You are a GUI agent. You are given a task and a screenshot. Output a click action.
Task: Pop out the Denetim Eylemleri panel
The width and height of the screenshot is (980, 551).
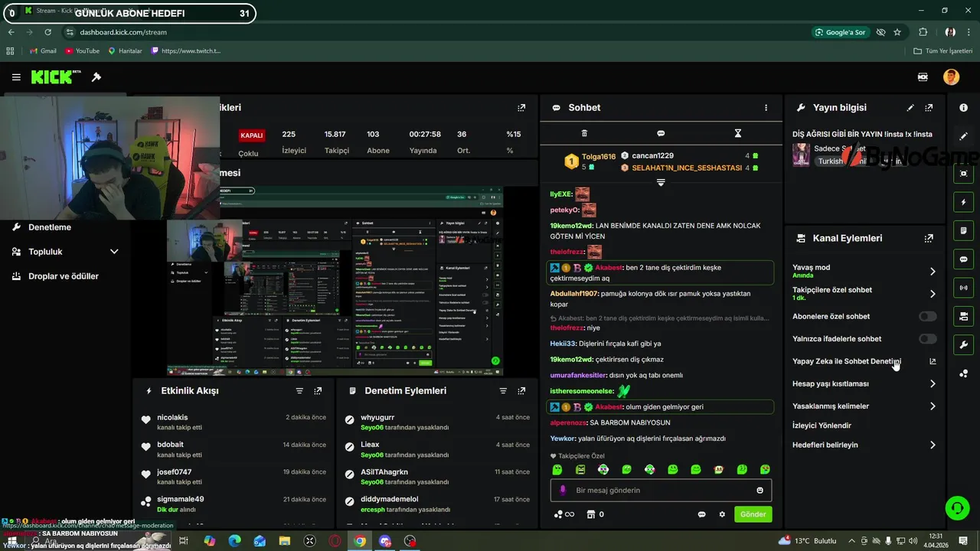click(521, 390)
